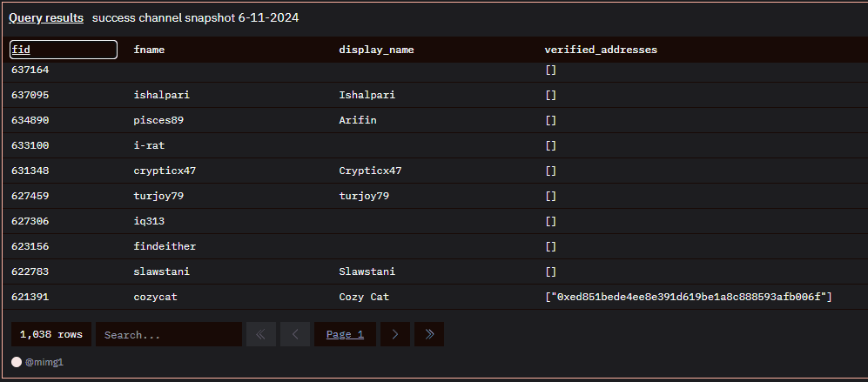Sort by the verified_addresses column header
868x382 pixels.
pyautogui.click(x=601, y=50)
